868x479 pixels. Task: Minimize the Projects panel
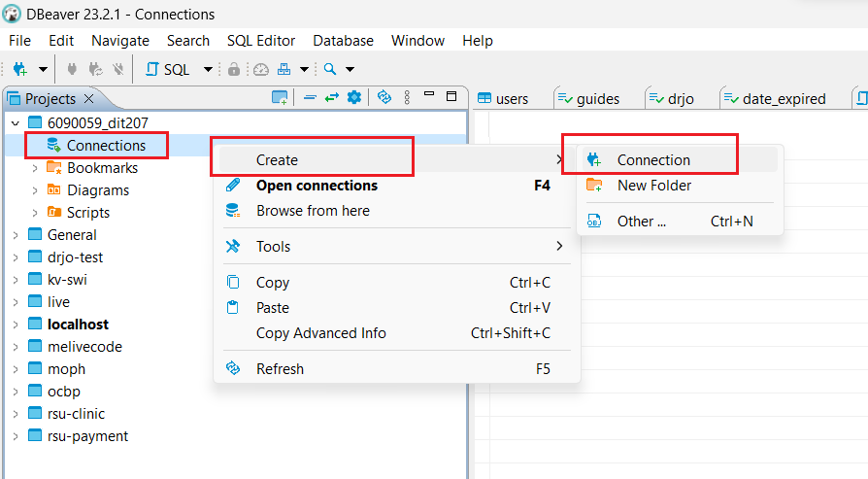pos(429,94)
